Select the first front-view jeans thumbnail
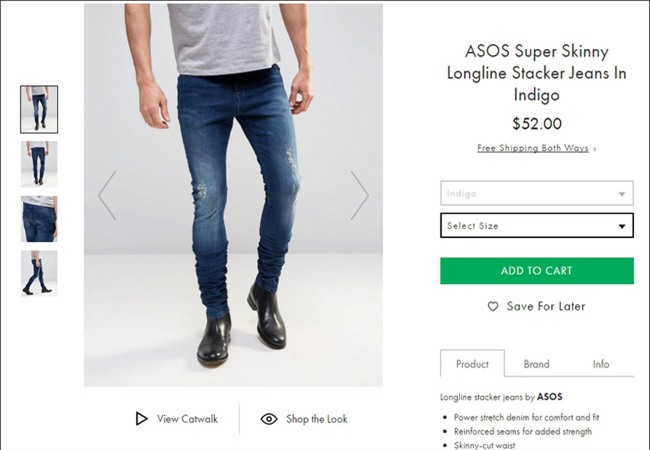The image size is (650, 450). [39, 109]
